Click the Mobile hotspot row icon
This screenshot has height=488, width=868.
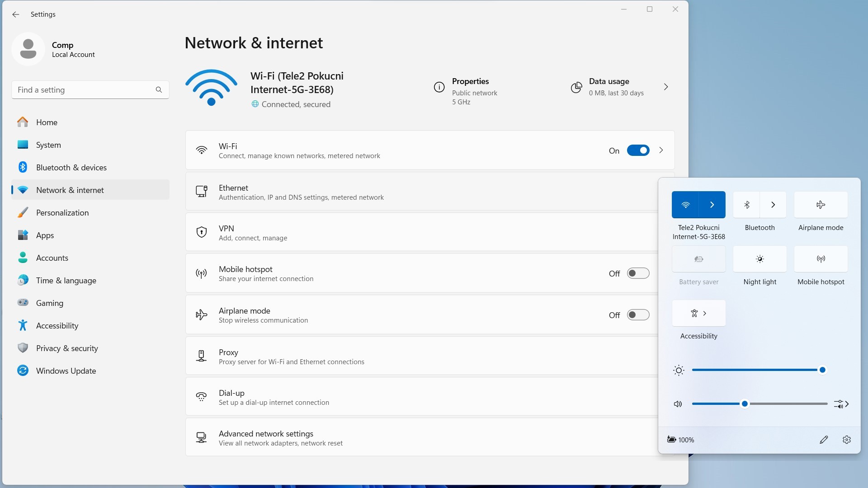coord(202,273)
